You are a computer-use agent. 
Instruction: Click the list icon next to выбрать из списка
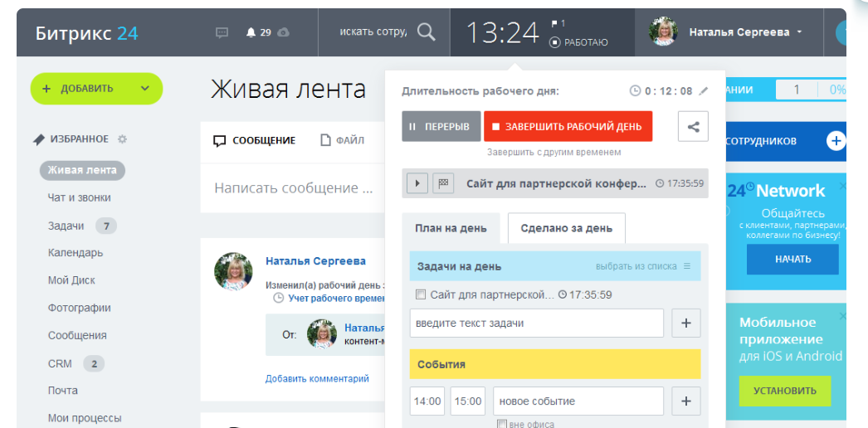coord(687,266)
